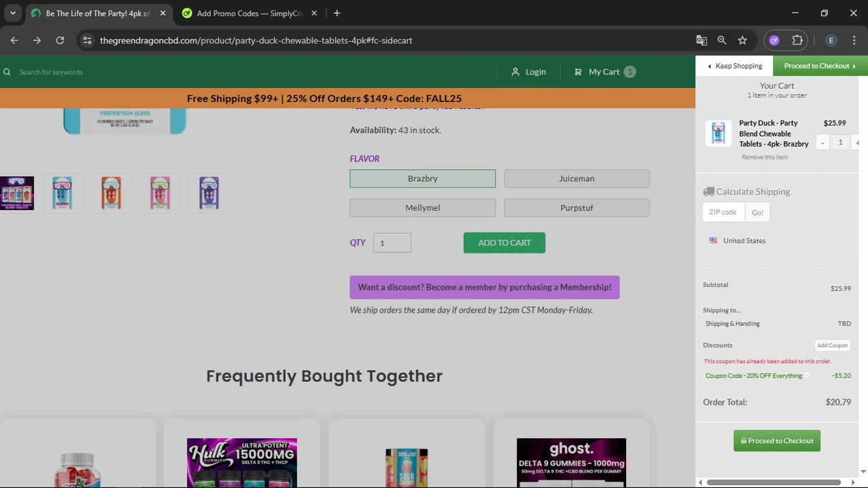
Task: Open a new browser tab
Action: click(x=337, y=13)
